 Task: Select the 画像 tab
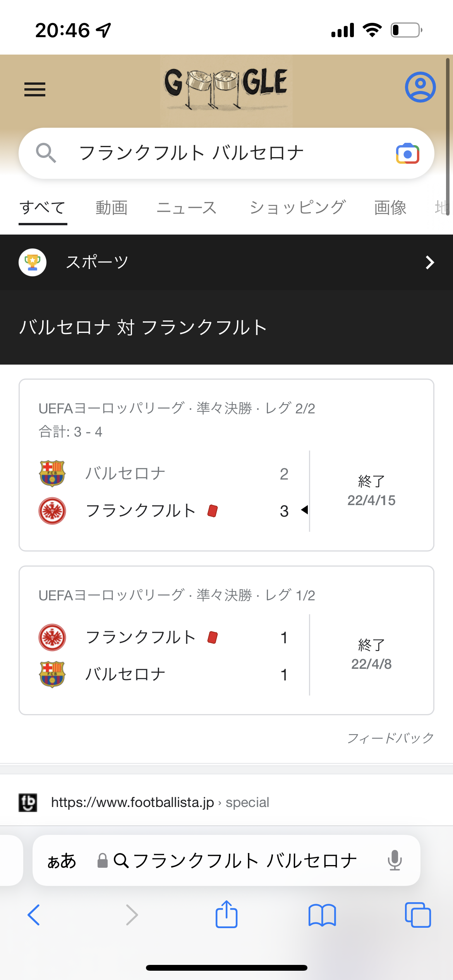(x=390, y=208)
